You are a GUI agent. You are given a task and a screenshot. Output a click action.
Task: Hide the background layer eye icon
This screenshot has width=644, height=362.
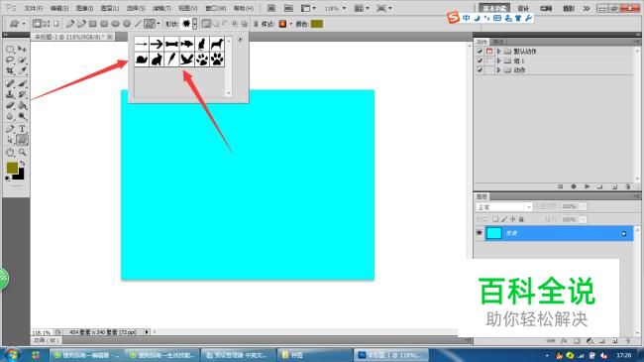point(480,233)
